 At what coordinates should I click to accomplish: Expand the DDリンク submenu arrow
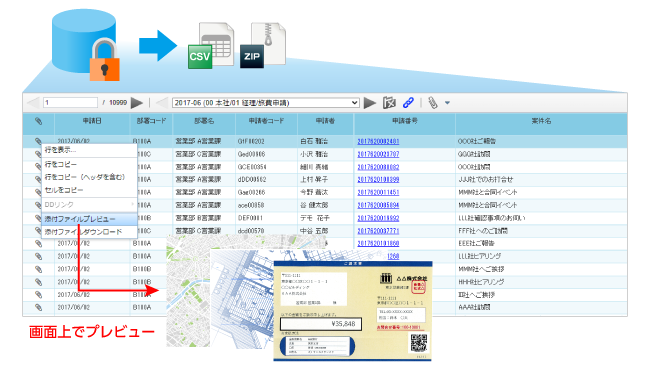click(x=133, y=204)
